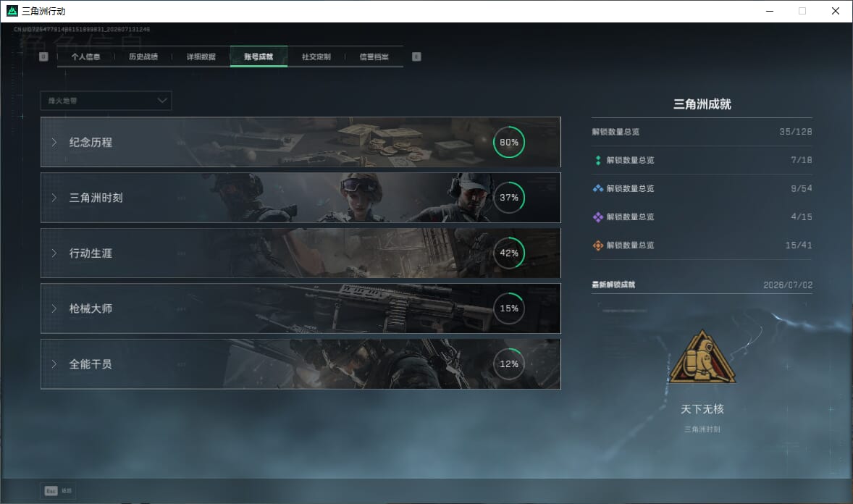
Task: Open the 三角洲时刻 achievement card title
Action: [96, 198]
